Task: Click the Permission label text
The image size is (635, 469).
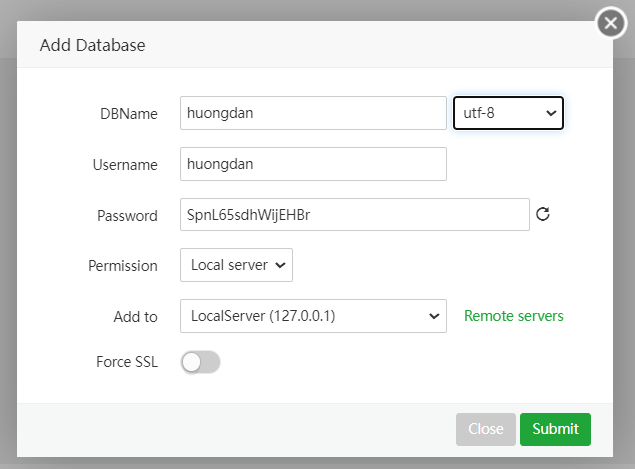Action: tap(123, 266)
